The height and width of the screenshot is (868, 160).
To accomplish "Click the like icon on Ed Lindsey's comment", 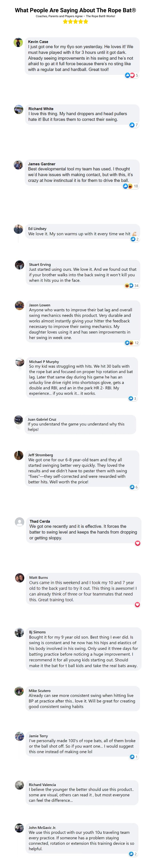I will (133, 239).
